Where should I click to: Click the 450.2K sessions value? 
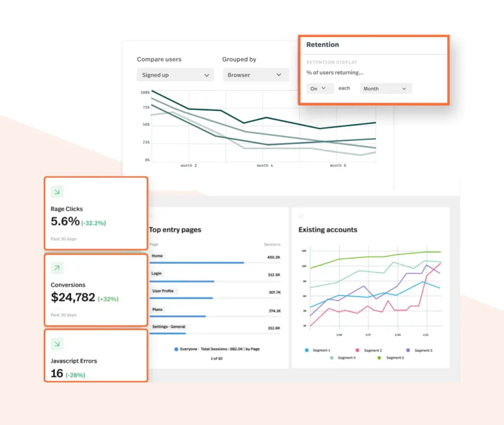[x=274, y=257]
